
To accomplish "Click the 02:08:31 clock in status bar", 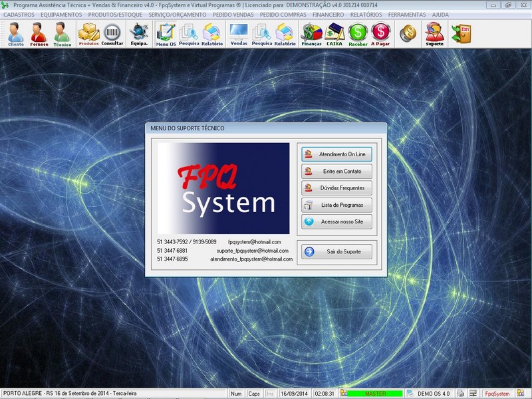I will [325, 394].
